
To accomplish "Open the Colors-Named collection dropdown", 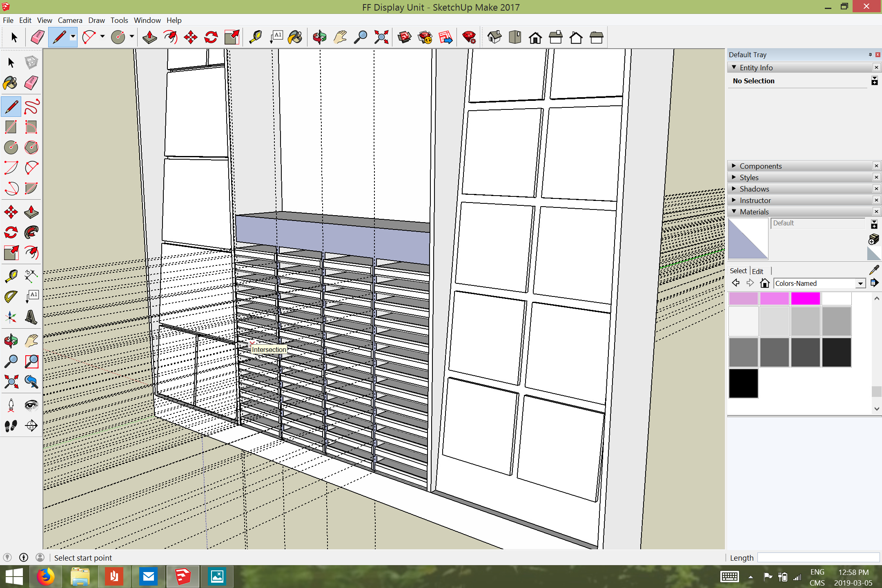I will click(x=860, y=283).
